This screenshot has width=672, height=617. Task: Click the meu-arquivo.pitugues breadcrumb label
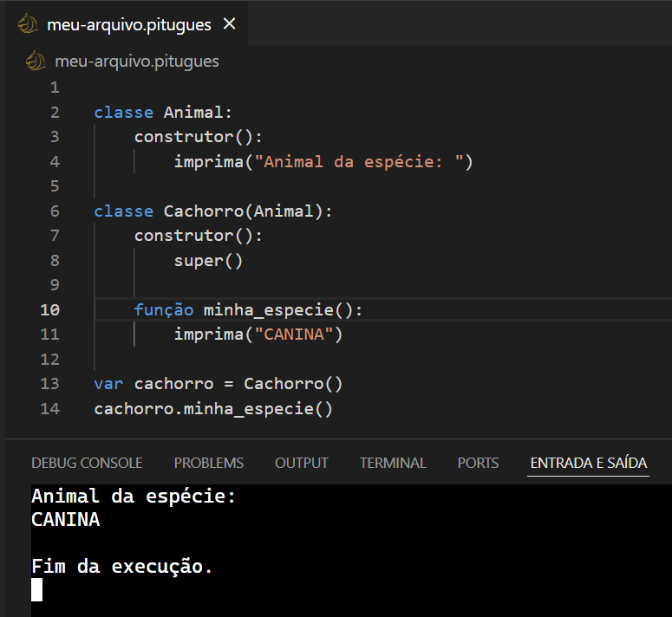[137, 62]
